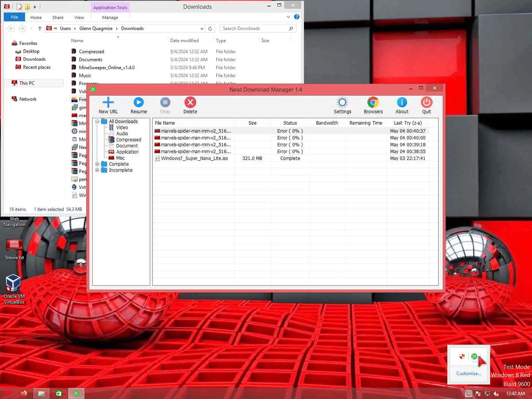The width and height of the screenshot is (532, 399).
Task: Expand the Complete tree node
Action: tap(97, 164)
